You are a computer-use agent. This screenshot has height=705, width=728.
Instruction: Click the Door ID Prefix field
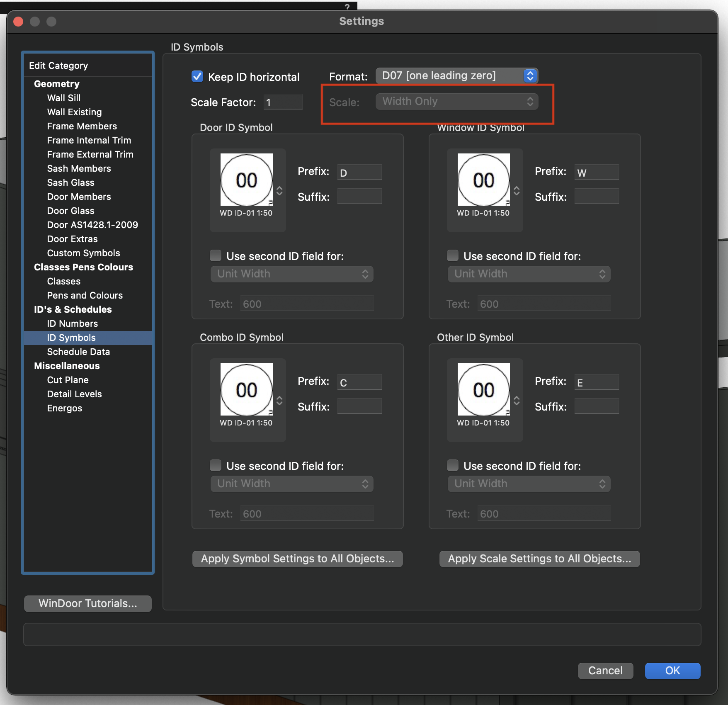[359, 173]
